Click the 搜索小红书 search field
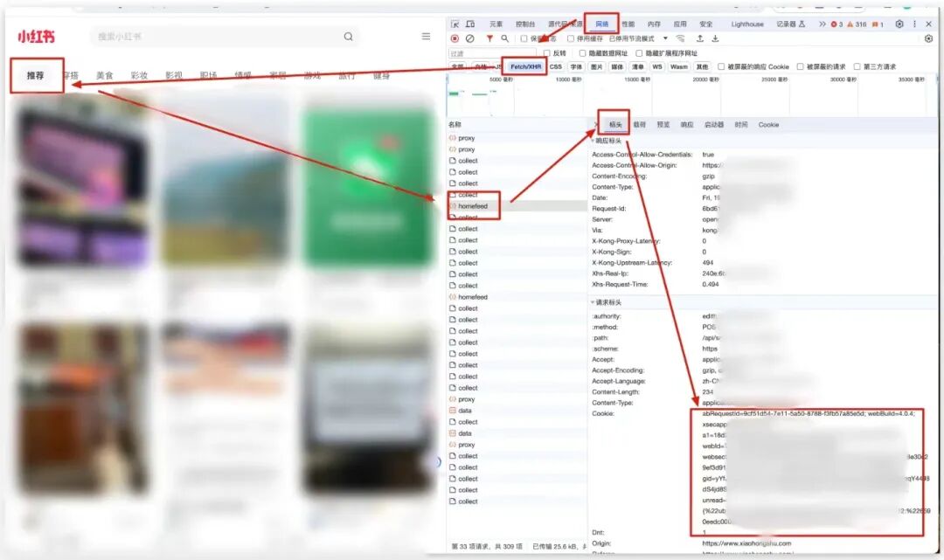 click(x=219, y=37)
